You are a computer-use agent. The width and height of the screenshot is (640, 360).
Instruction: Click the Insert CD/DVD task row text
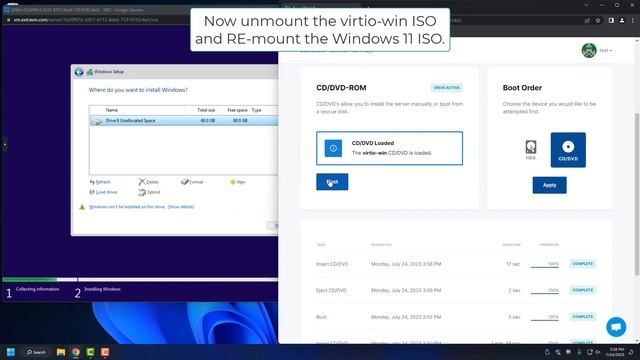point(332,264)
